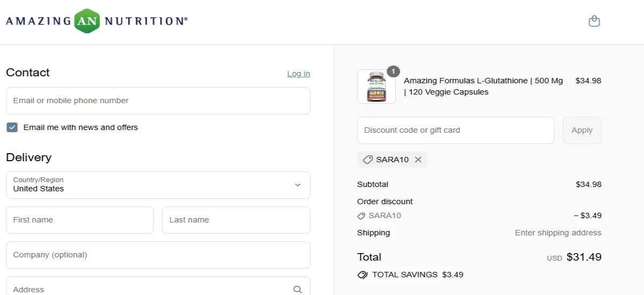
Task: Focus the First name field
Action: tap(79, 220)
